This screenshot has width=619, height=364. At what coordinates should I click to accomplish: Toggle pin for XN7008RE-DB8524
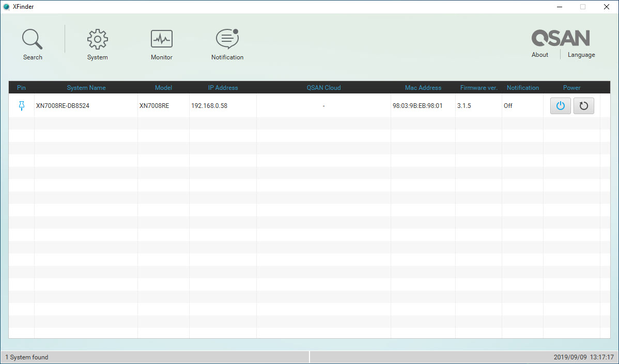22,106
